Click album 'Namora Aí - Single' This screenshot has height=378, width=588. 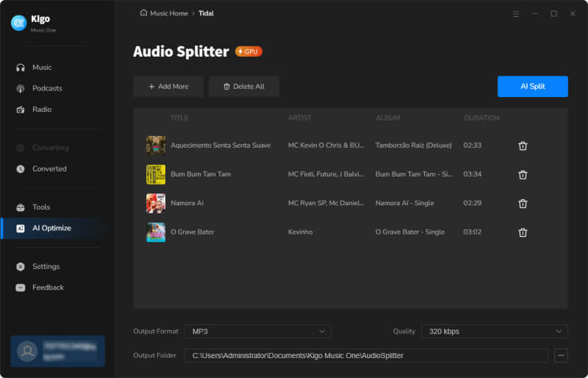coord(405,203)
